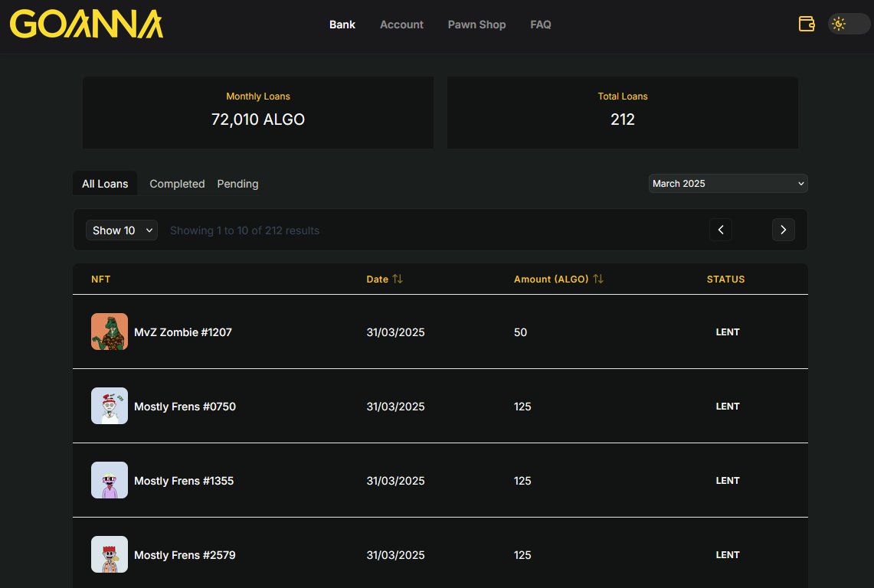874x588 pixels.
Task: Sort by Amount (ALGO) arrows
Action: click(598, 279)
